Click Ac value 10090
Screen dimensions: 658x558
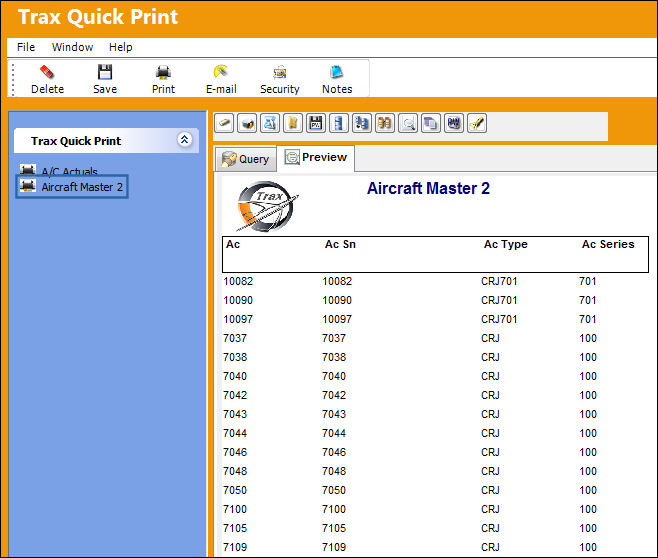click(238, 300)
